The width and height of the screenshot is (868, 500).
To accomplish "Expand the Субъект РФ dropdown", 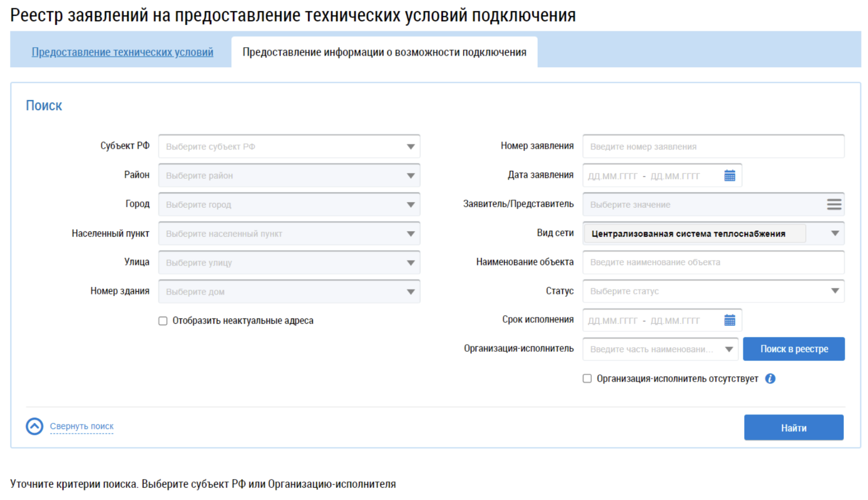I will (x=410, y=147).
